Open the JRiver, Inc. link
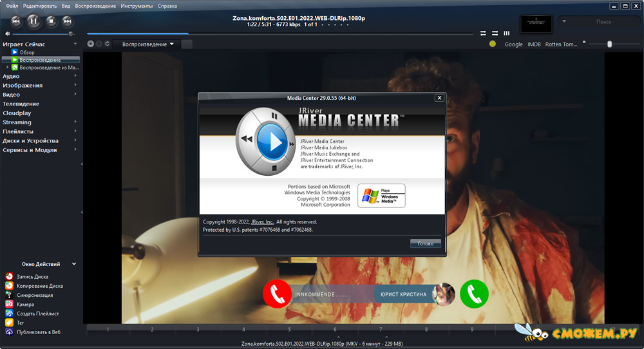This screenshot has height=349, width=644. (x=263, y=222)
